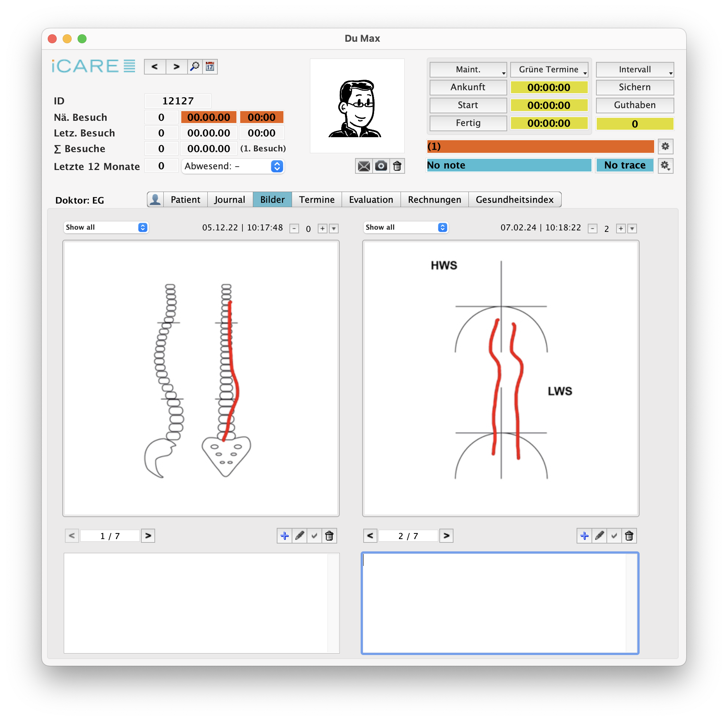This screenshot has height=721, width=728.
Task: Switch to the Journal tab
Action: (229, 200)
